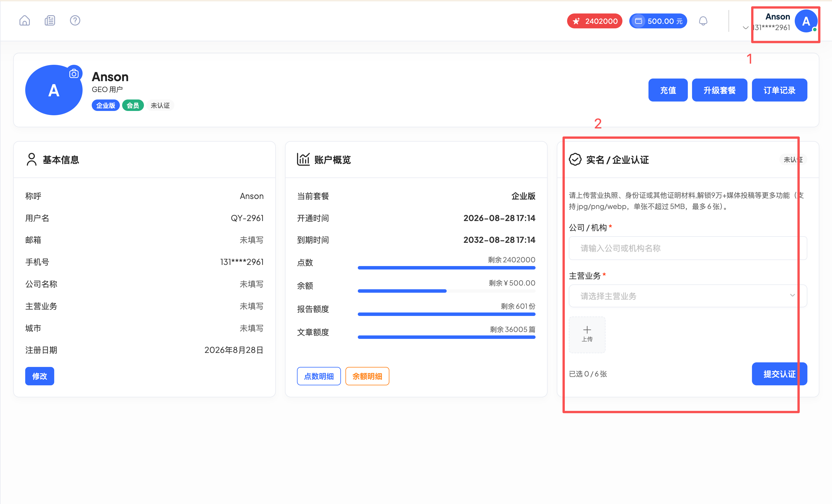
Task: Open 订单记录
Action: (779, 90)
